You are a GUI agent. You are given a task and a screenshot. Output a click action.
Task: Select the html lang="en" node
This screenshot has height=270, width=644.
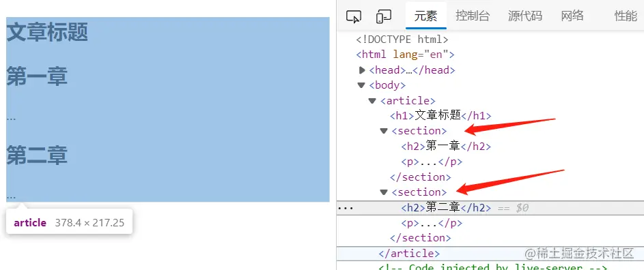pyautogui.click(x=406, y=55)
